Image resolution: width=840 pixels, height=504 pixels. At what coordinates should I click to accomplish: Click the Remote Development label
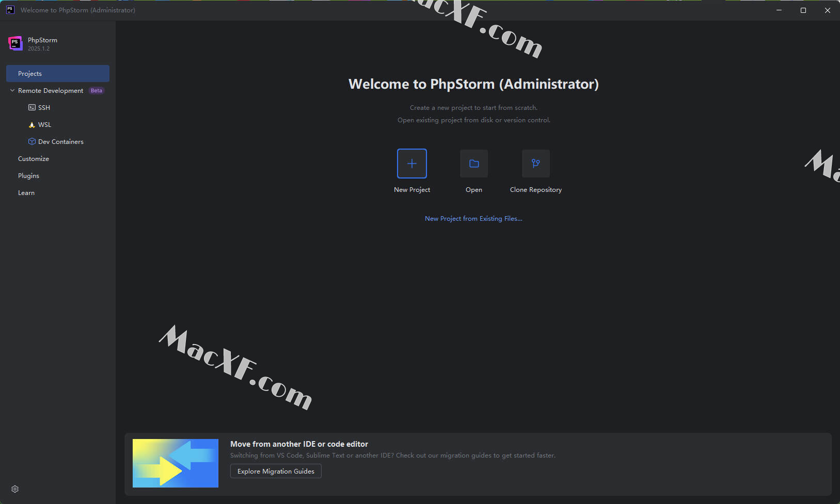point(51,90)
